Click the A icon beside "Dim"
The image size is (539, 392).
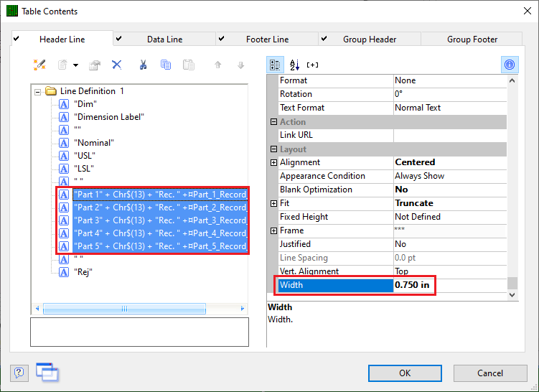pos(64,104)
